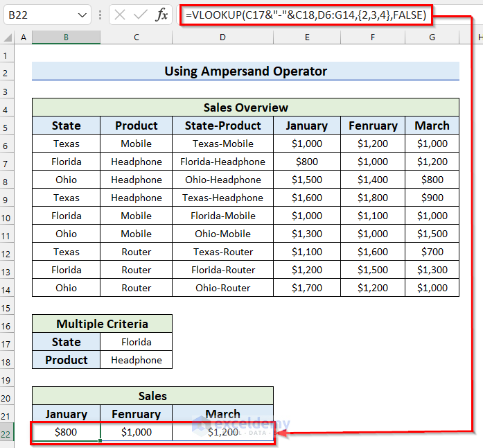Select column D header

[x=222, y=37]
